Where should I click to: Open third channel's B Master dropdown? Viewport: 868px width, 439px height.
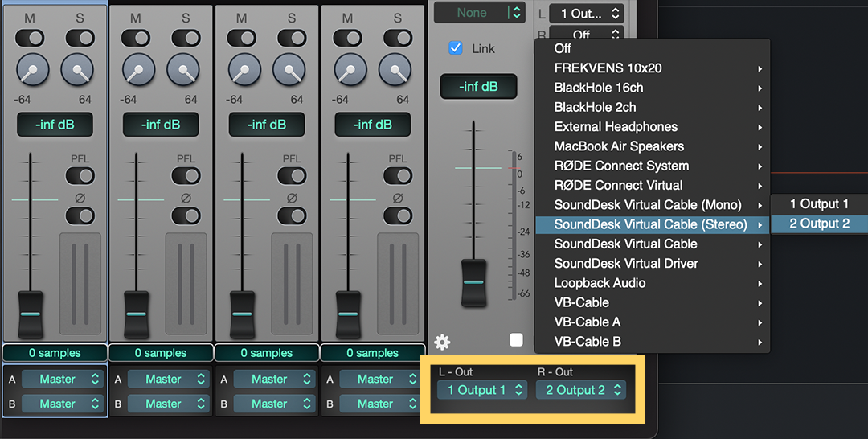coord(275,404)
